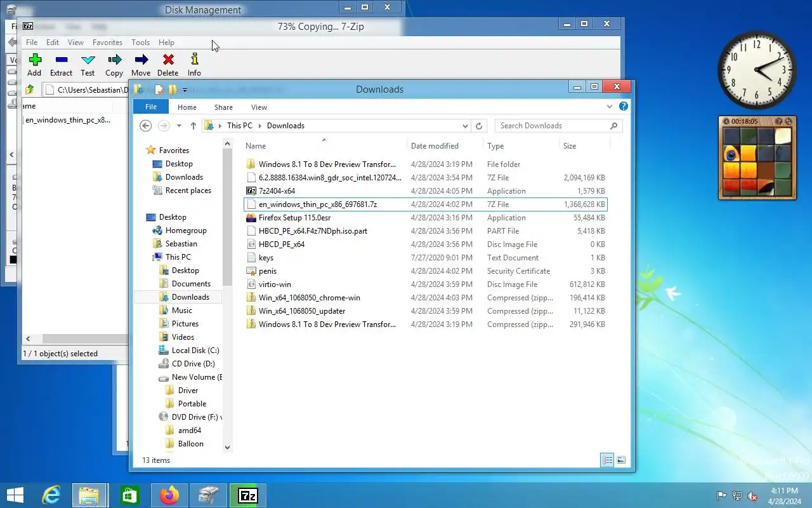Switch to large thumbnails view icon
Viewport: 812px width, 508px height.
(x=621, y=460)
